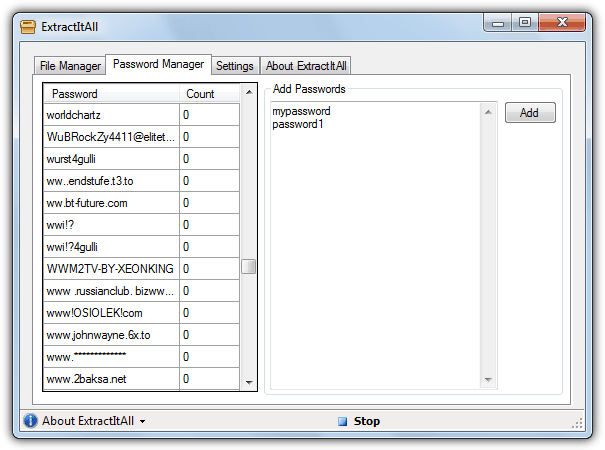Open the About ExtractItAll dropdown arrow
605x450 pixels.
[143, 422]
